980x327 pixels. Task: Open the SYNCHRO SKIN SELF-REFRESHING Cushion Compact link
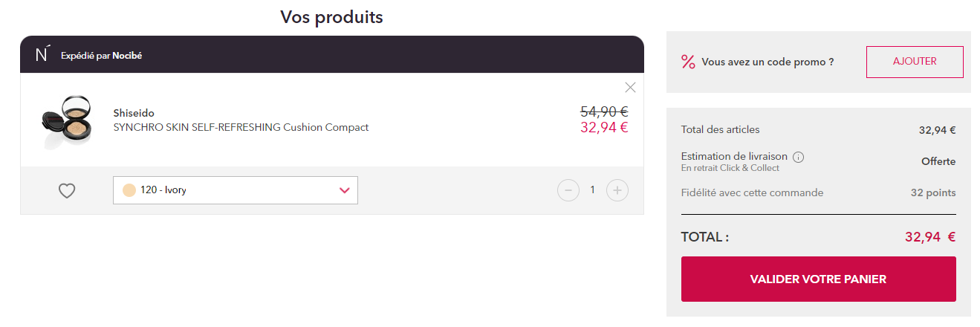point(241,127)
